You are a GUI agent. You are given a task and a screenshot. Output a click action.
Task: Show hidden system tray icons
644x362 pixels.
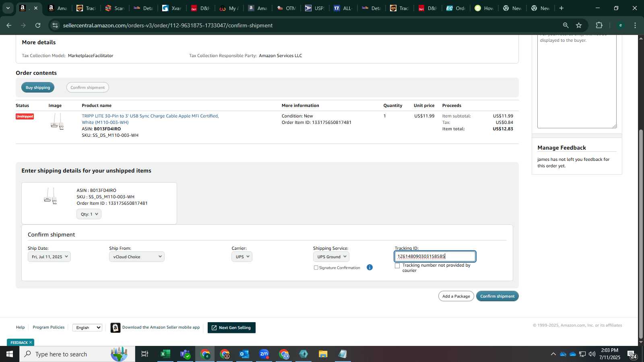click(553, 354)
